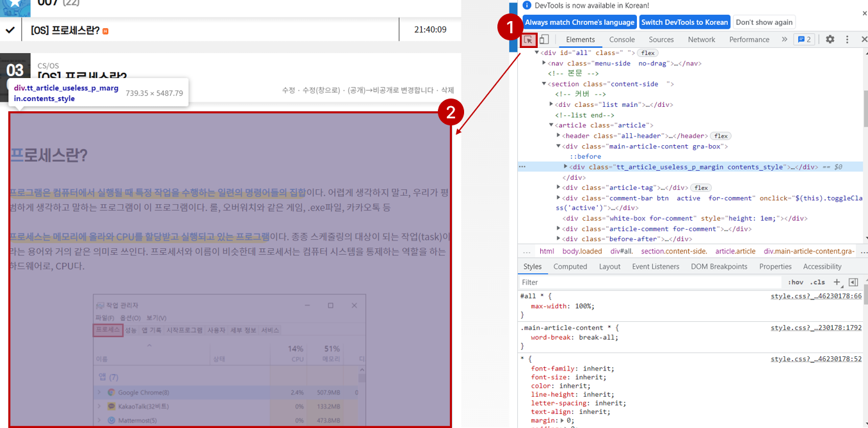Click the blue info icon in infobar

tap(527, 5)
